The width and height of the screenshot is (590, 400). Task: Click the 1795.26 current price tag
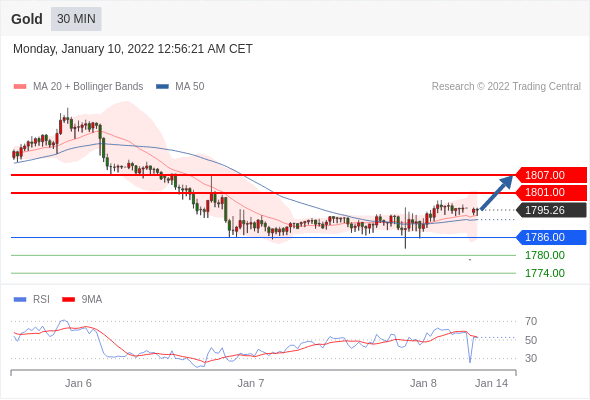point(551,210)
